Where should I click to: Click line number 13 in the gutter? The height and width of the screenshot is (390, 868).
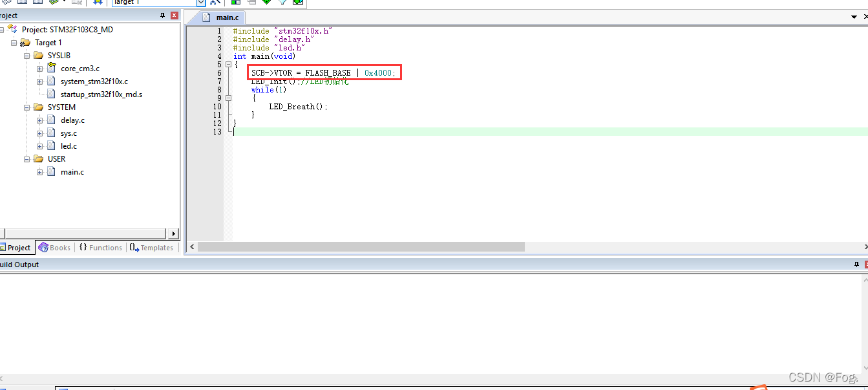(x=217, y=132)
